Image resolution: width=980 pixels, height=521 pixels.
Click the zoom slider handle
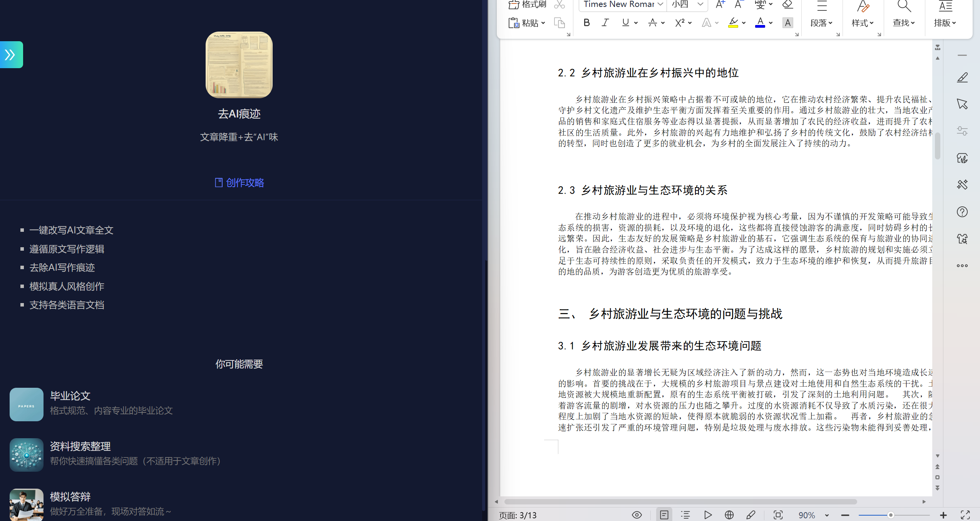pyautogui.click(x=891, y=515)
